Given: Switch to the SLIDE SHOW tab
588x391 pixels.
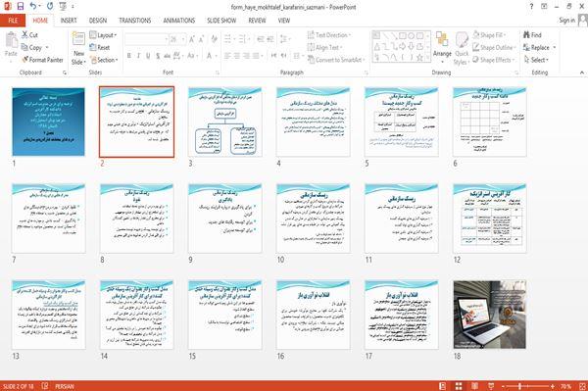Looking at the screenshot, I should [221, 21].
